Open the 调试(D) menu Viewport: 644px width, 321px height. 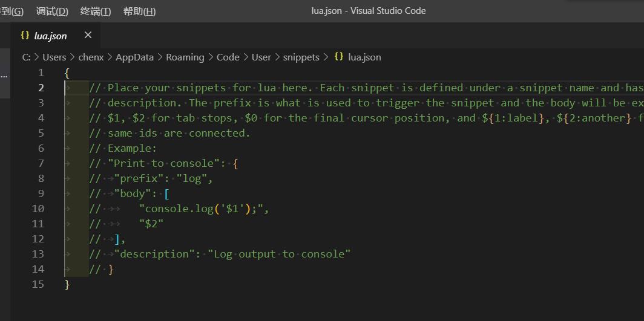tap(52, 11)
